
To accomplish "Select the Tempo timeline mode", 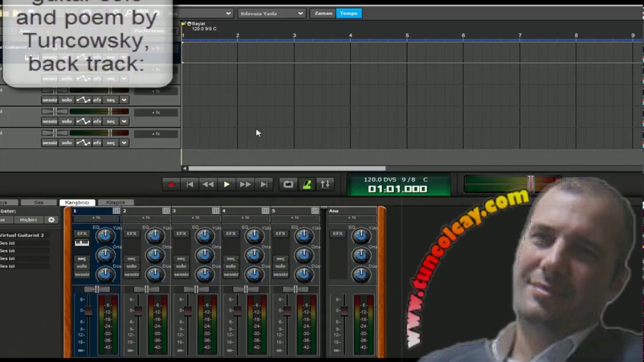I will [x=349, y=13].
